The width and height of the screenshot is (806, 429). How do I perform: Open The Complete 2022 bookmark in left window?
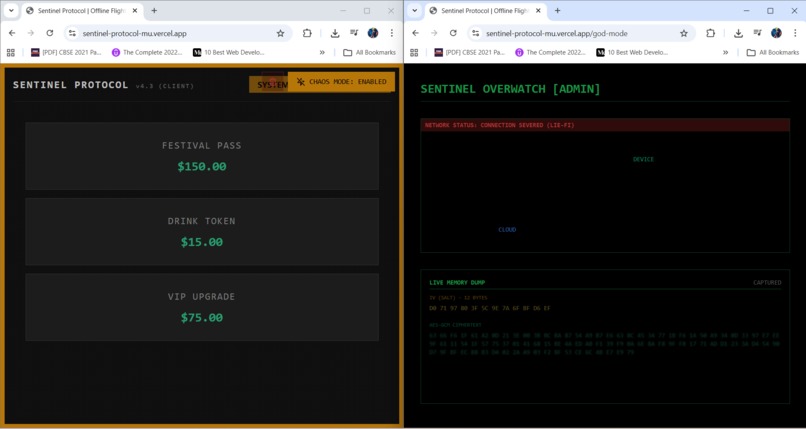click(x=147, y=52)
